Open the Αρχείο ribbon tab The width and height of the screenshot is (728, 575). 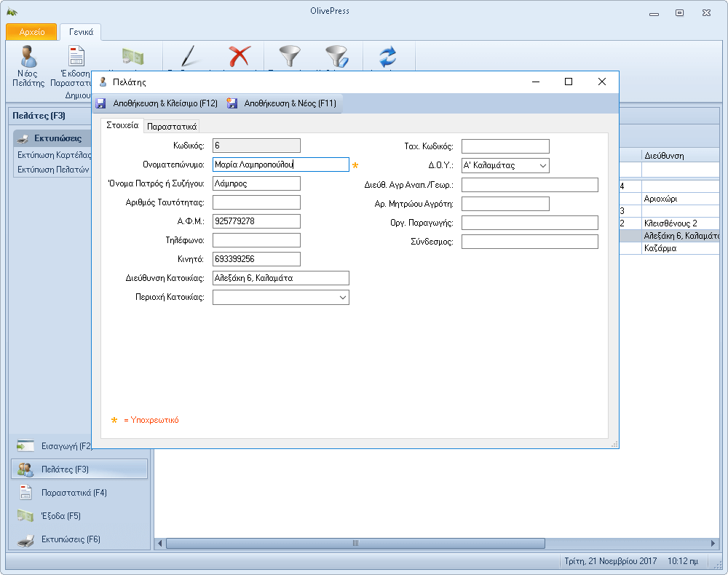point(31,32)
